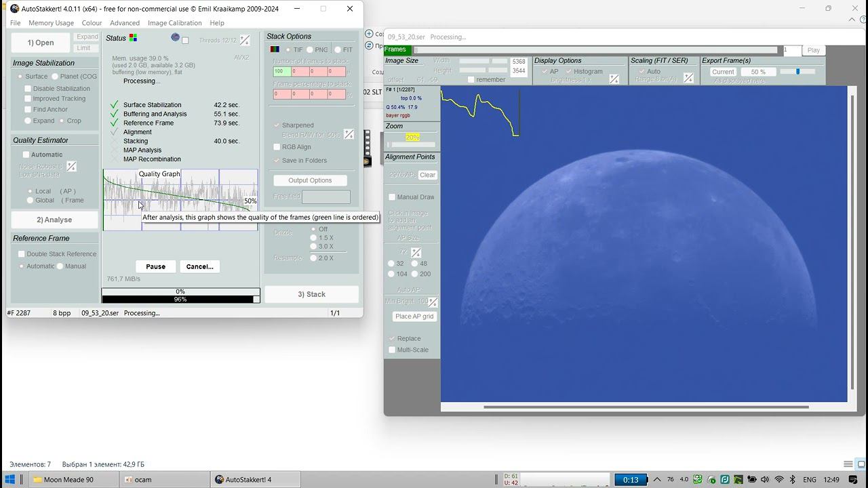
Task: Click the Threads plus/minus adjust icon
Action: click(x=245, y=41)
